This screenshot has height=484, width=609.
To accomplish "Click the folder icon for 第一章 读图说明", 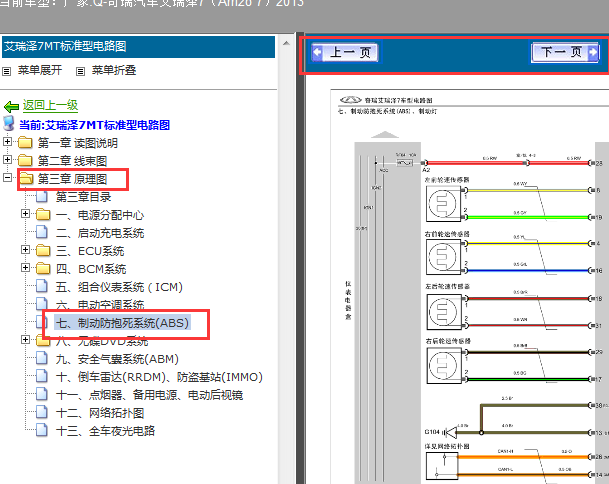I will 26,143.
